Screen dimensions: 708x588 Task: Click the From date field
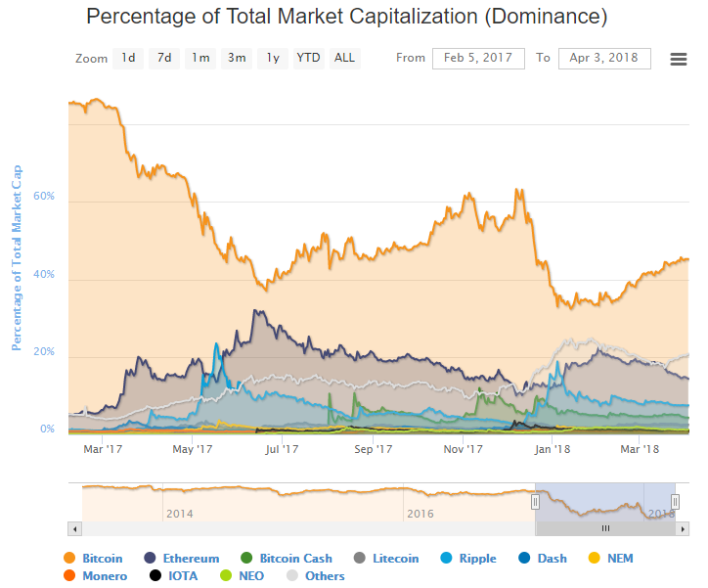click(479, 58)
